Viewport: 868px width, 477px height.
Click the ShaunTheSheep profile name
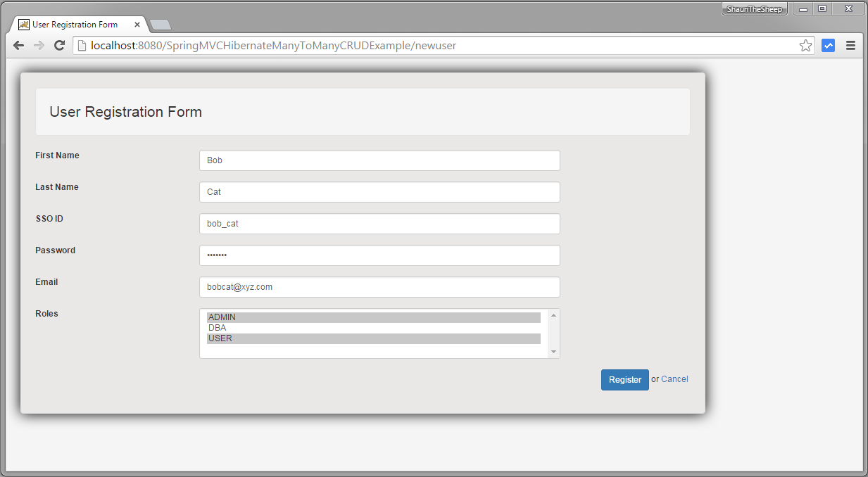pos(754,8)
